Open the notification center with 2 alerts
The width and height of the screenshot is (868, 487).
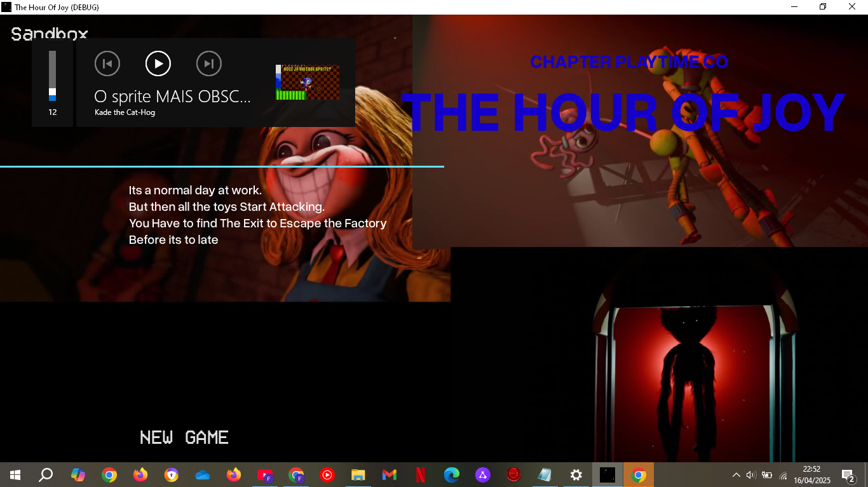(x=848, y=475)
